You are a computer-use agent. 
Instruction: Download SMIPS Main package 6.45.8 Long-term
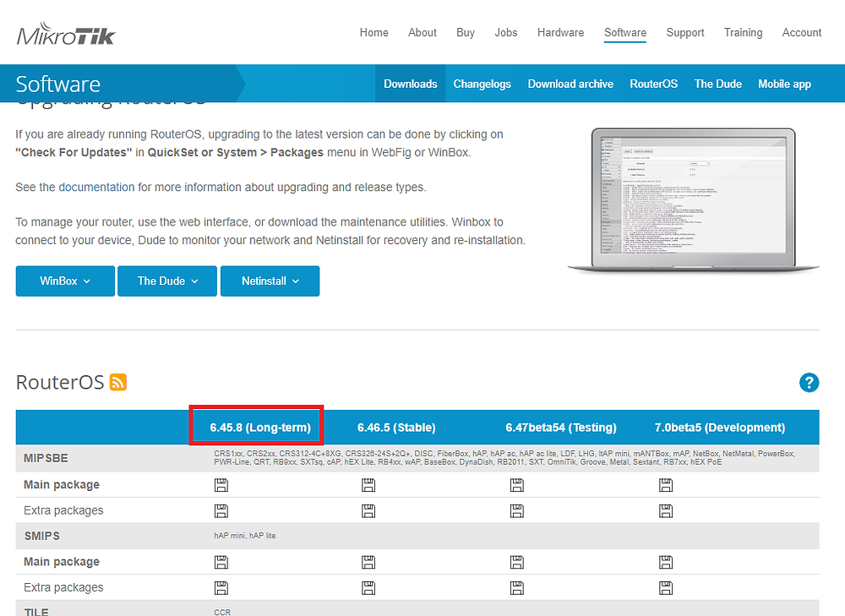[x=221, y=562]
